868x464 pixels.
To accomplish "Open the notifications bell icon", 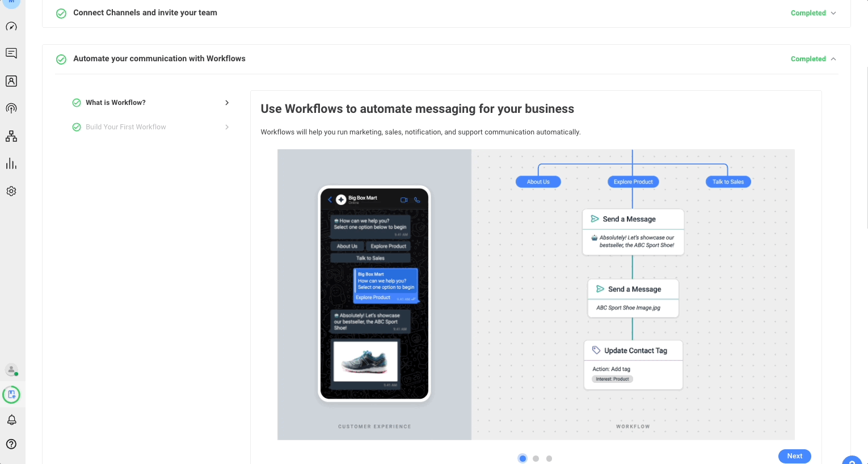I will [x=11, y=419].
